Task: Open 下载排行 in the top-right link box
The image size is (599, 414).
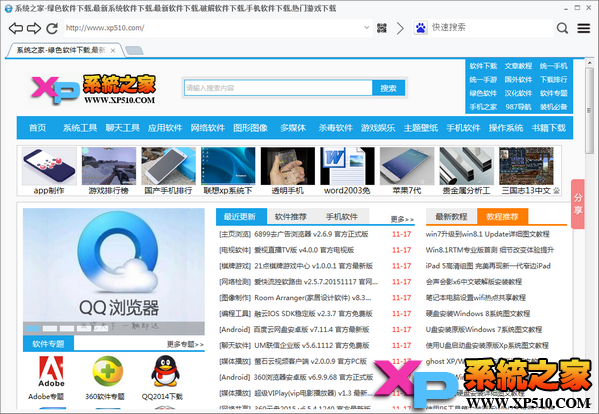Action: [x=554, y=79]
